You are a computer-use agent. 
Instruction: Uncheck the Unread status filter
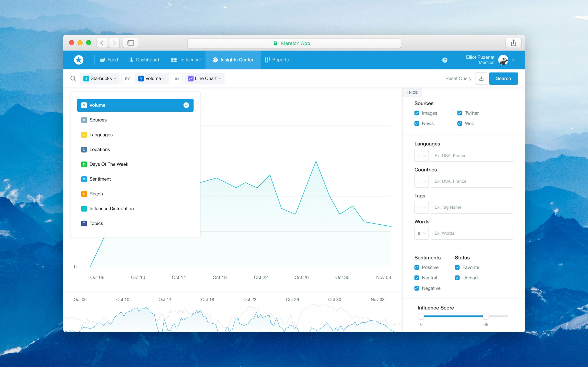(457, 278)
